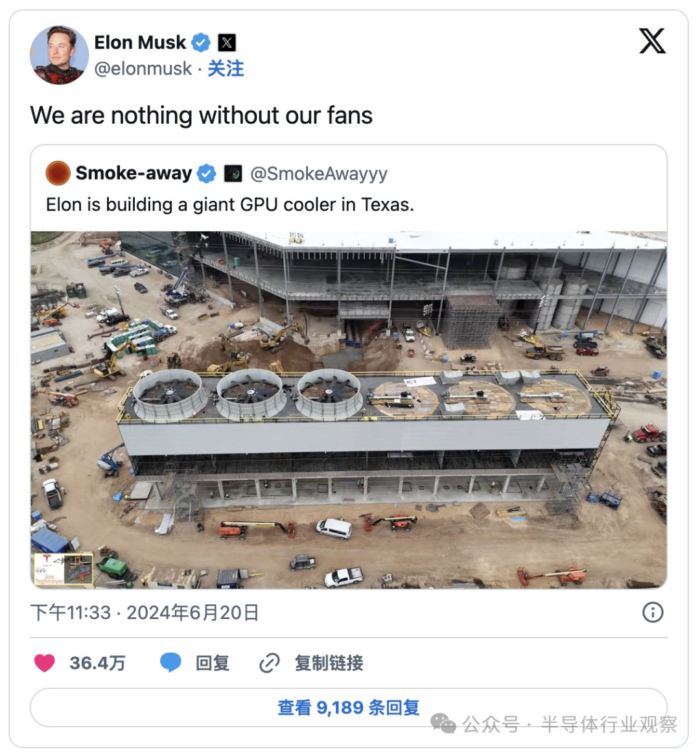Click Smoke-away's blue verified checkmark
Image resolution: width=700 pixels, height=752 pixels.
pos(207,173)
